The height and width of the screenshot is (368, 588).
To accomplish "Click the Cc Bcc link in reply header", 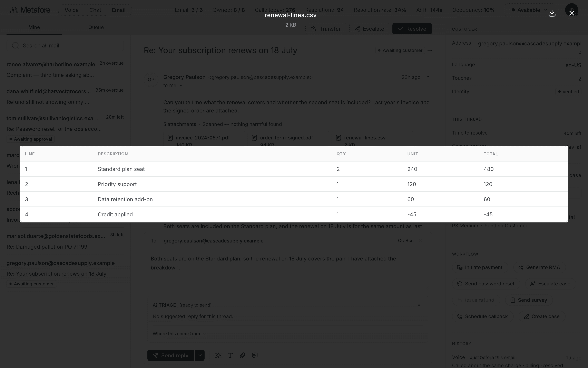I will (405, 240).
